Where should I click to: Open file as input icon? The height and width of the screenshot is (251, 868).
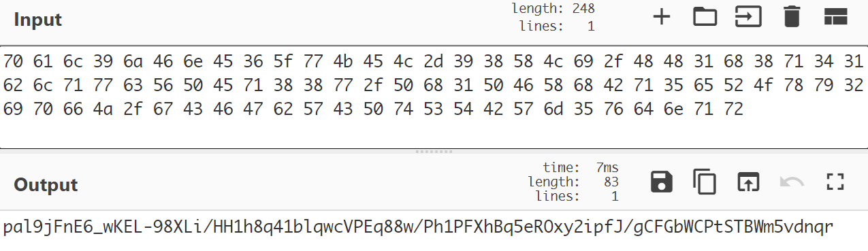[748, 17]
